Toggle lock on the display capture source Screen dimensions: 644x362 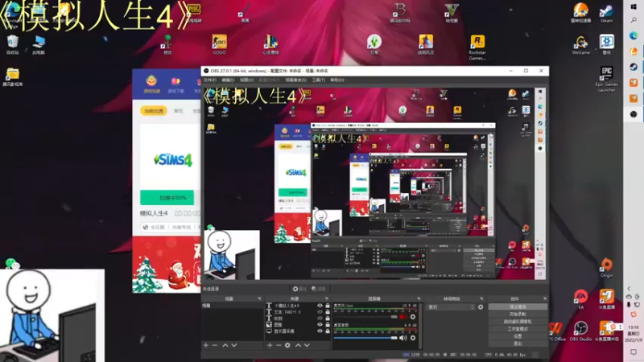coord(328,331)
